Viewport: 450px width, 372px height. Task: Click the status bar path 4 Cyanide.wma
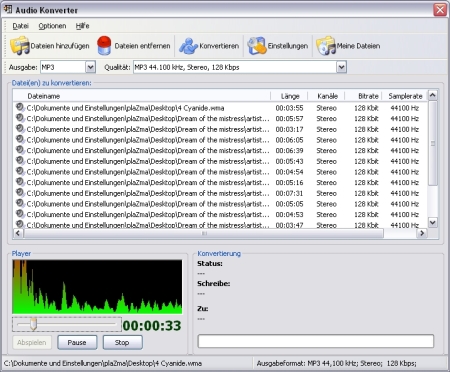103,363
